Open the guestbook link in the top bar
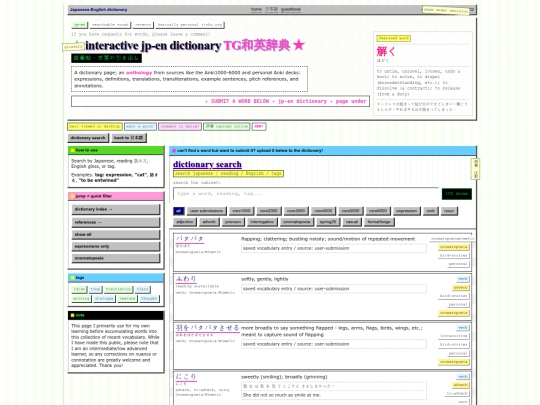The height and width of the screenshot is (405, 540). coord(291,10)
